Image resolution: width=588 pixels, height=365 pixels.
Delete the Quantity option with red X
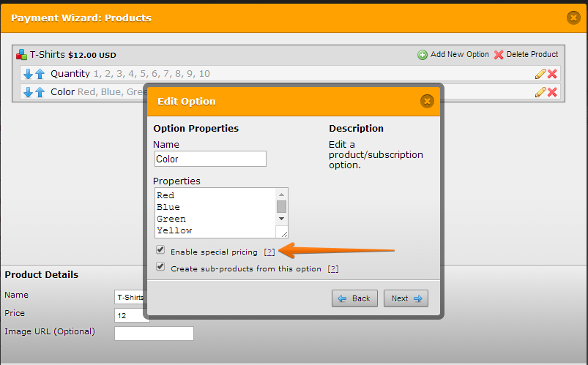click(x=552, y=74)
